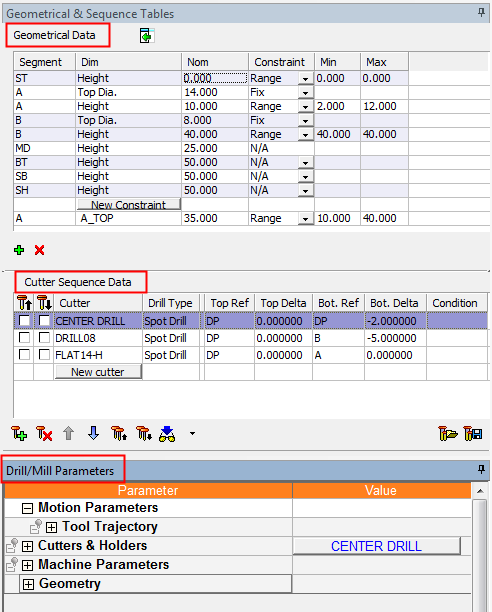Viewport: 492px width, 612px height.
Task: Delete the row with the red X icon
Action: pyautogui.click(x=39, y=250)
